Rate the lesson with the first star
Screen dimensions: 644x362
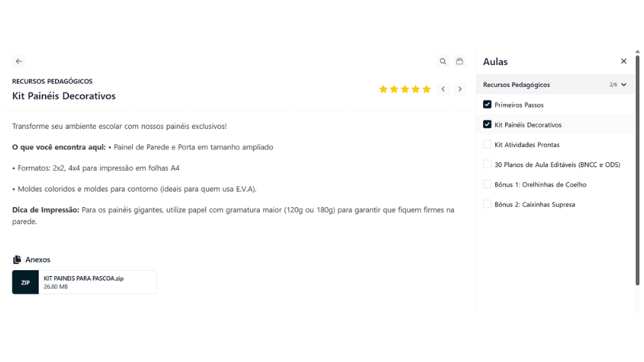[x=383, y=89]
